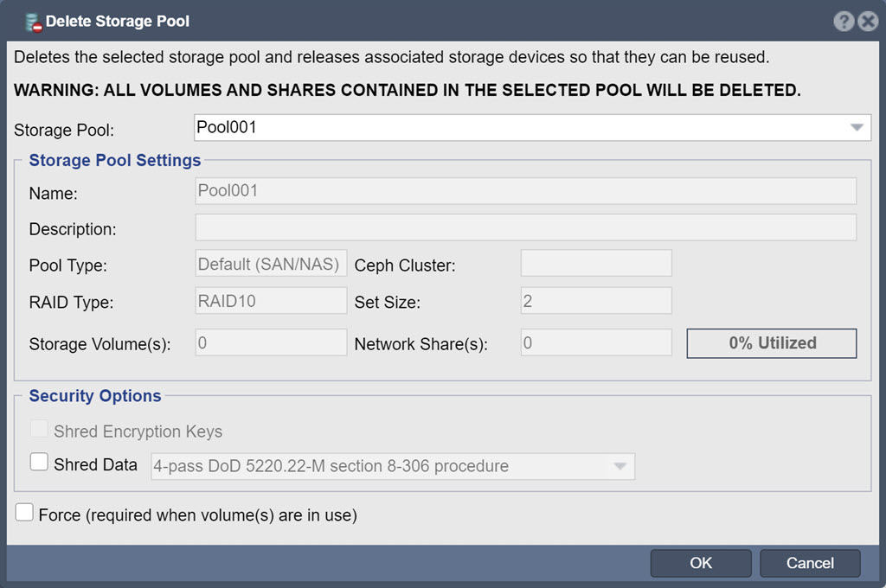Toggle the Shred Encryption Keys checkbox
This screenshot has width=886, height=588.
click(x=39, y=429)
